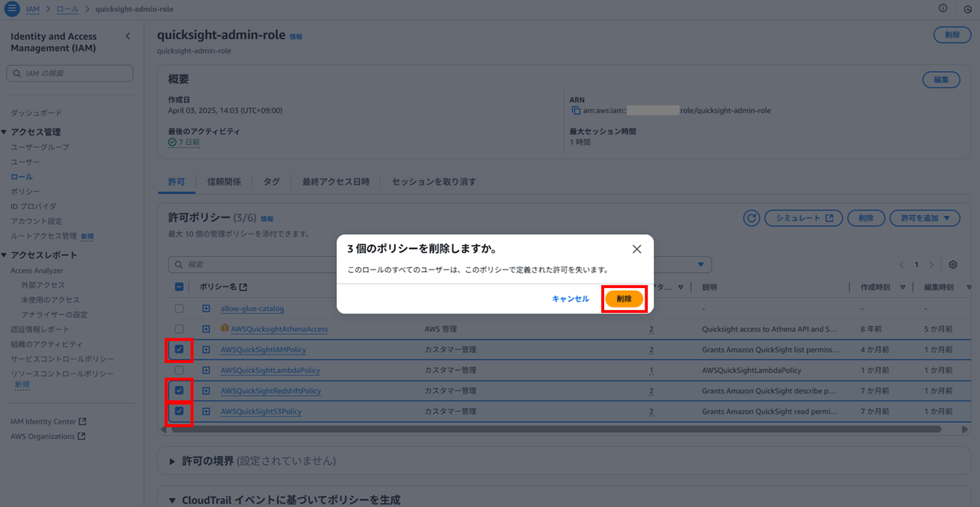
Task: Collapse the アクセス管理 sidebar group
Action: click(5, 132)
